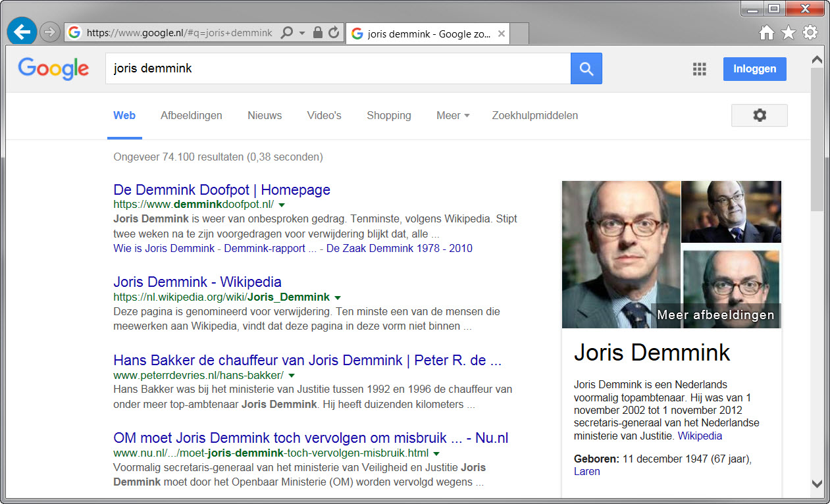This screenshot has width=830, height=504.
Task: Click the blue Google search button
Action: 586,68
